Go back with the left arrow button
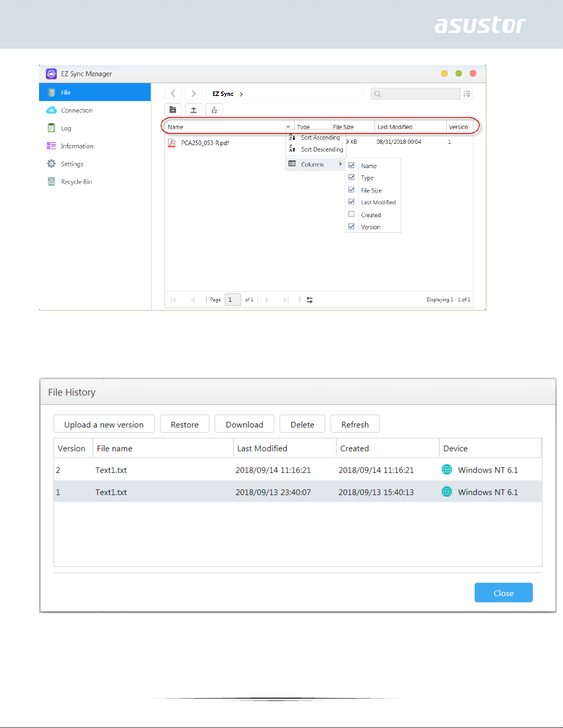563x728 pixels. click(173, 94)
